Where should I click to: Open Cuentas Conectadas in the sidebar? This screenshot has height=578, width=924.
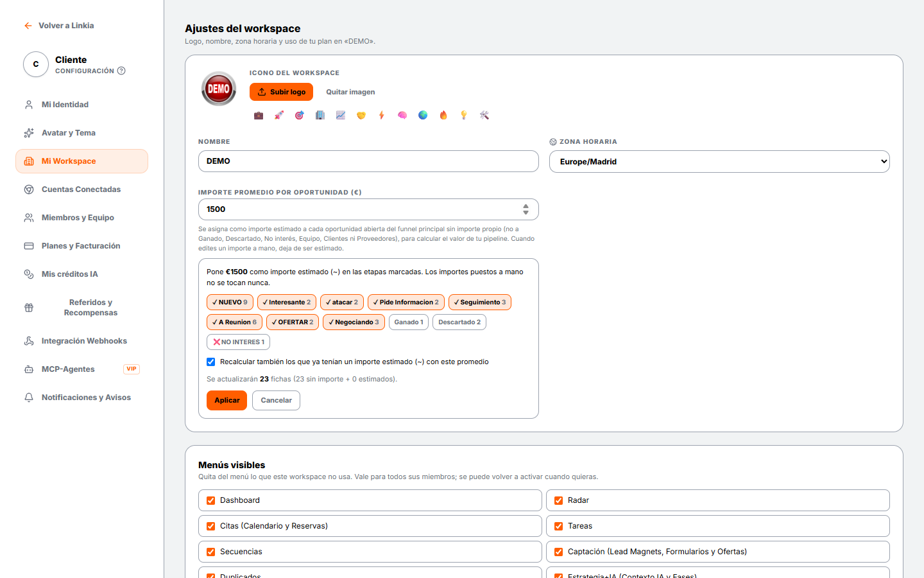tap(81, 189)
